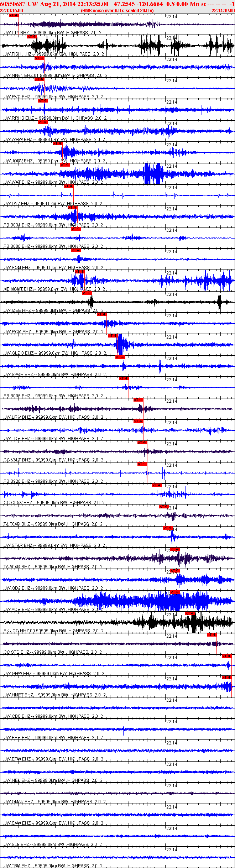Select the TA A04D BHZ station label

pos(53,567)
